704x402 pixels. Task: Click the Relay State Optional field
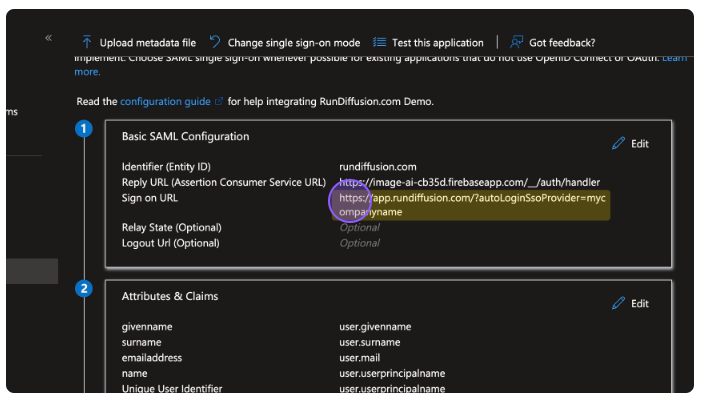tap(359, 228)
